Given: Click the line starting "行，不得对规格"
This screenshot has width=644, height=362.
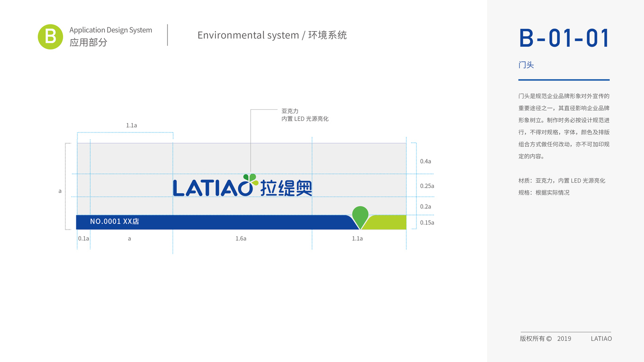Looking at the screenshot, I should pyautogui.click(x=564, y=132).
